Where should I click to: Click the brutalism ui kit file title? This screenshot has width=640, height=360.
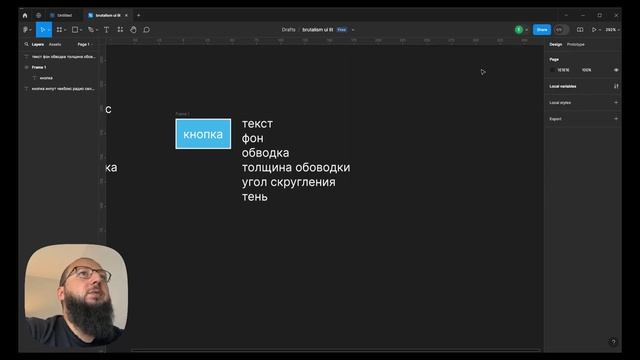click(x=318, y=30)
